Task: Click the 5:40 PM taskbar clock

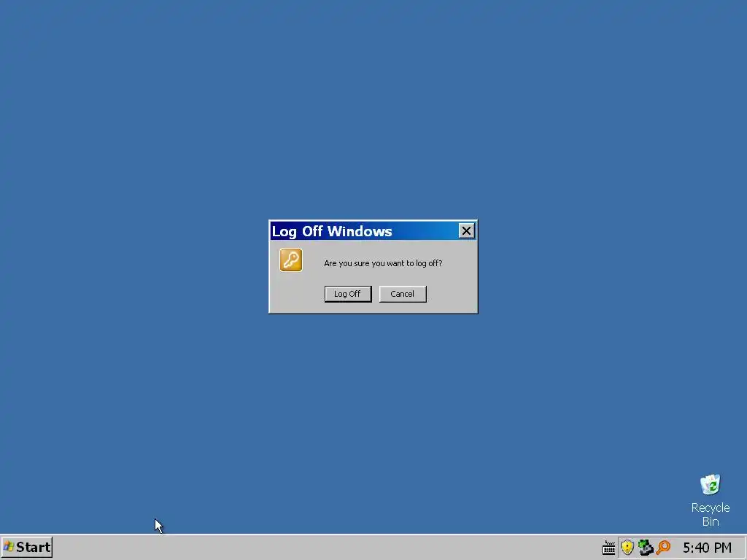Action: point(707,548)
